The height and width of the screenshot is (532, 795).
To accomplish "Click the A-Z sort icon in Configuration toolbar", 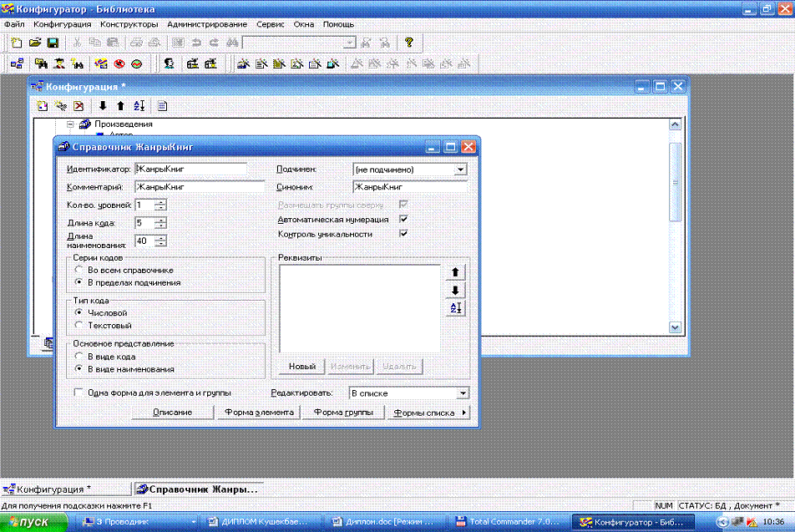I will [x=139, y=106].
